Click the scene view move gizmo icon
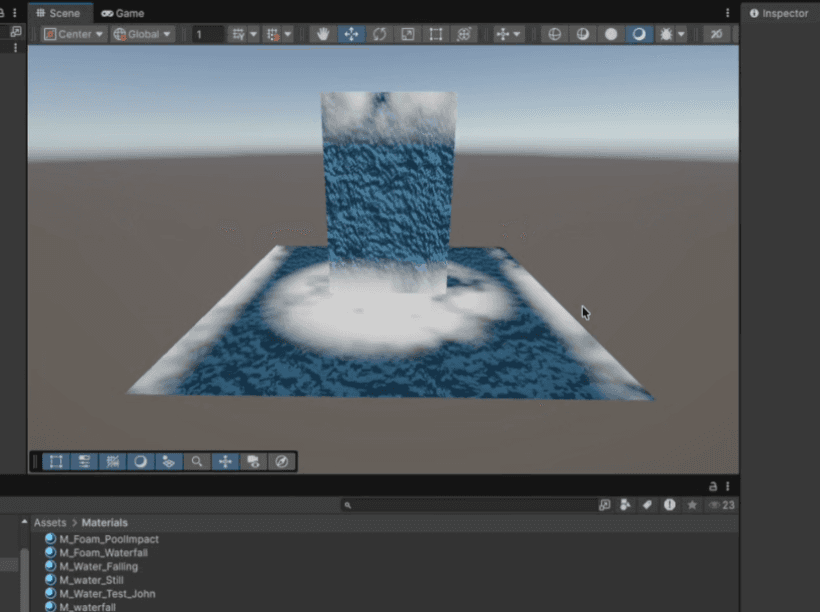Viewport: 820px width, 612px height. pos(503,35)
